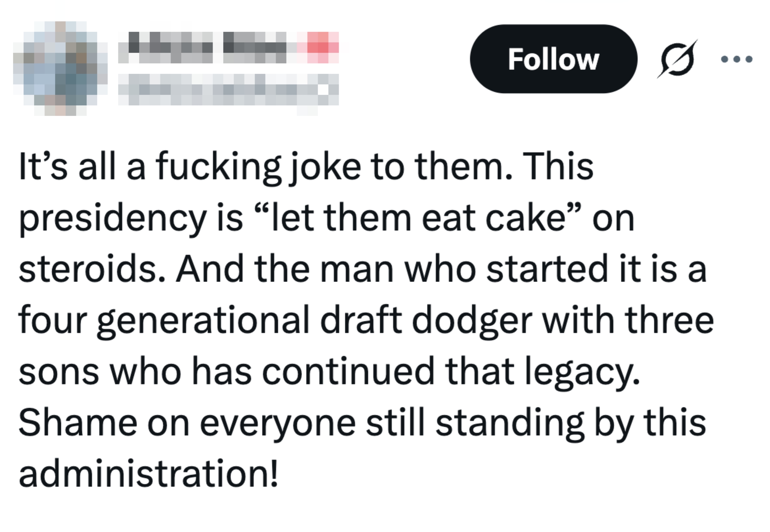
Task: Click the word "everyone" in the post
Action: click(277, 423)
